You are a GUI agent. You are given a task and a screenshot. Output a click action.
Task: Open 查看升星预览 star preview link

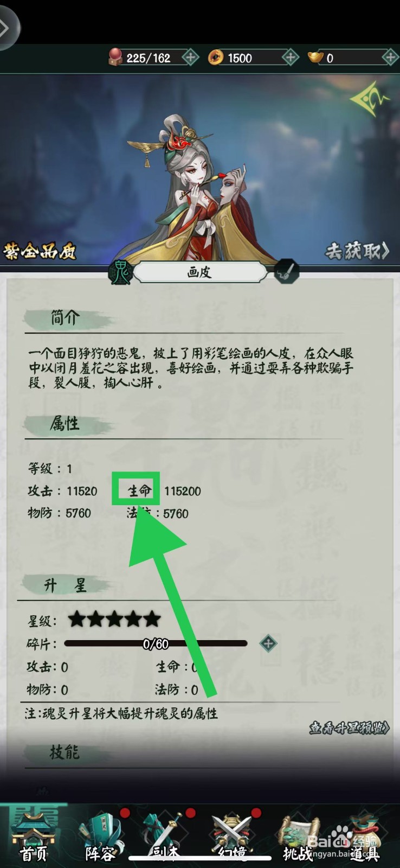[x=349, y=728]
